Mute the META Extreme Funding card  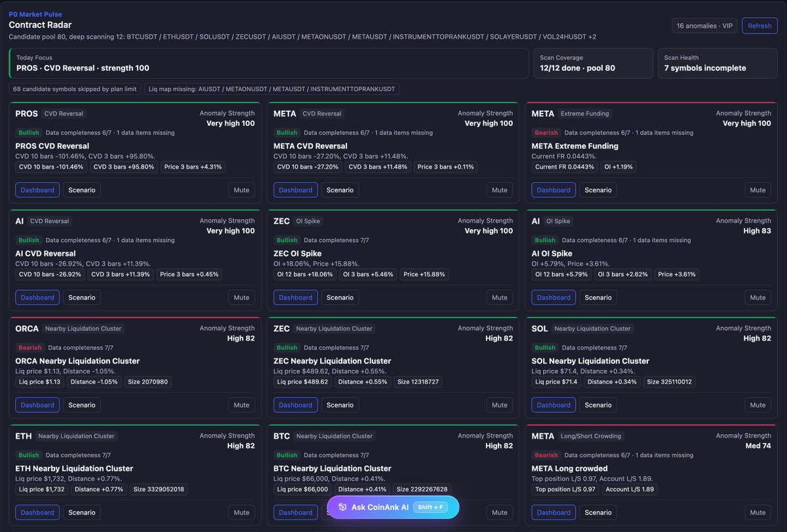click(757, 190)
